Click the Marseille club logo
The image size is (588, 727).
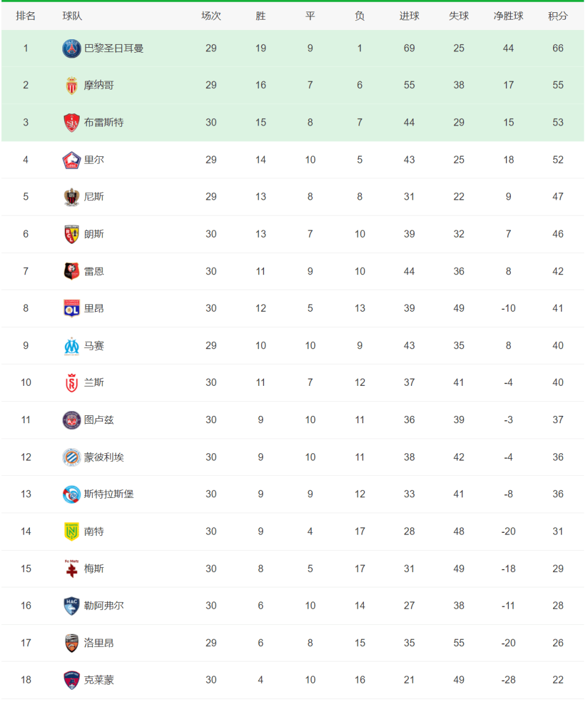point(72,346)
